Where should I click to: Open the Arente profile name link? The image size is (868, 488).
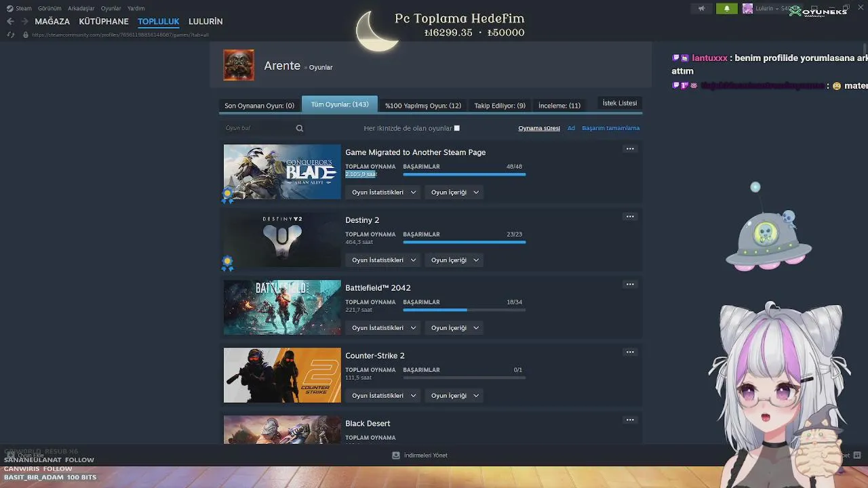pyautogui.click(x=282, y=66)
